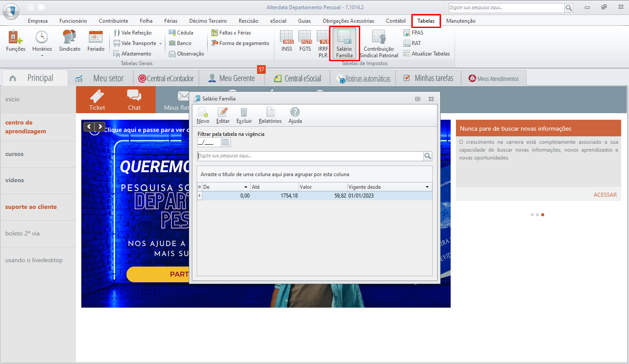Open suporte ao cliente sidebar link

point(31,207)
